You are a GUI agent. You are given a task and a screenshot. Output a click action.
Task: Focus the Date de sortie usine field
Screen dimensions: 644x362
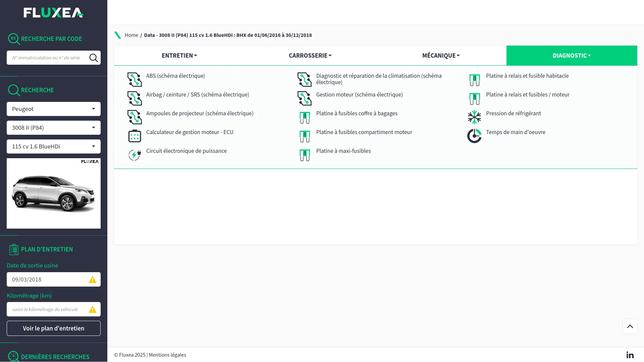click(54, 280)
